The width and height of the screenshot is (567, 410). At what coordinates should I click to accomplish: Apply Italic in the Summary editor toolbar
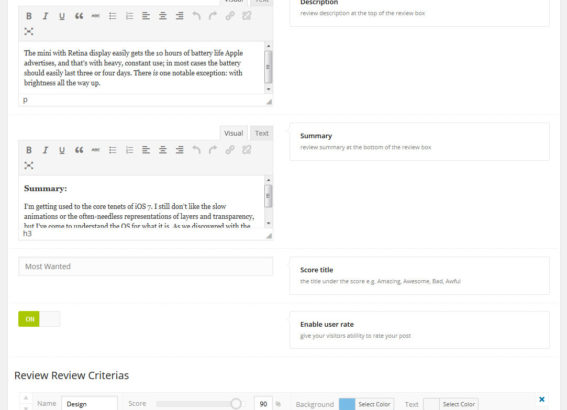click(45, 150)
